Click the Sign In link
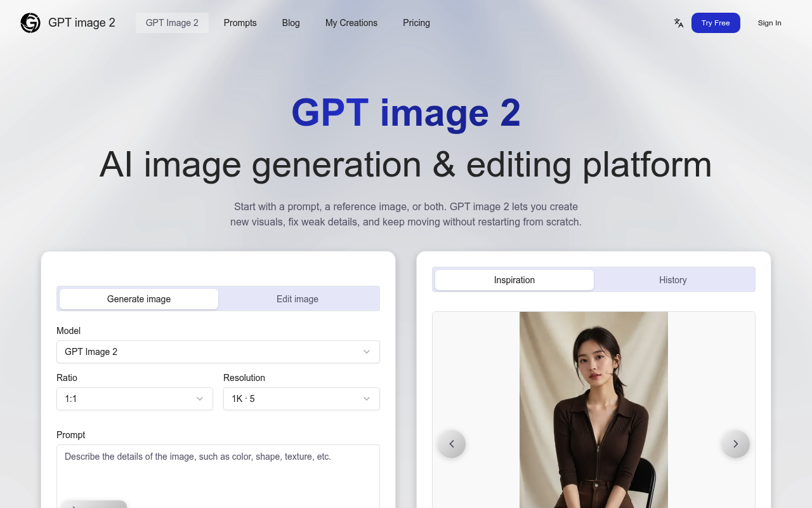 (x=769, y=23)
